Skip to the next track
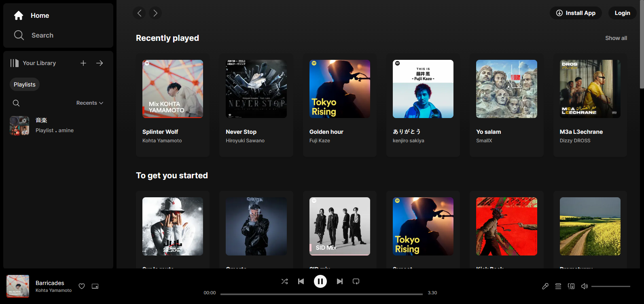This screenshot has height=304, width=644. (340, 281)
